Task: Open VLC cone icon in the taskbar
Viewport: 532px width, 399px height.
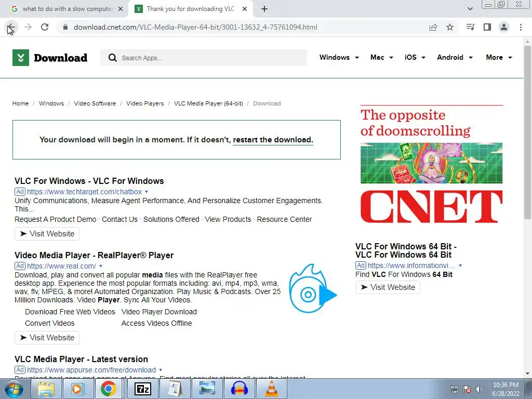Action: (x=271, y=389)
